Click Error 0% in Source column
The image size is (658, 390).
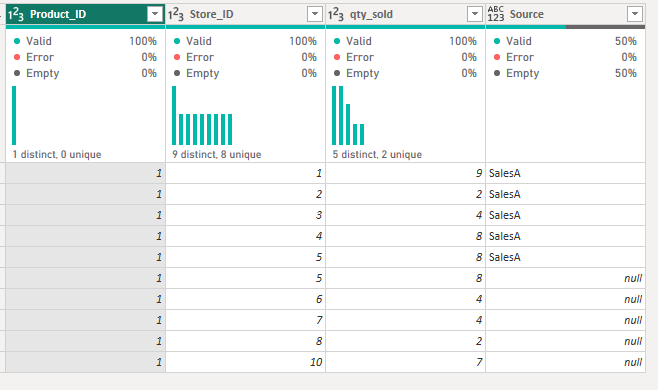(x=565, y=57)
